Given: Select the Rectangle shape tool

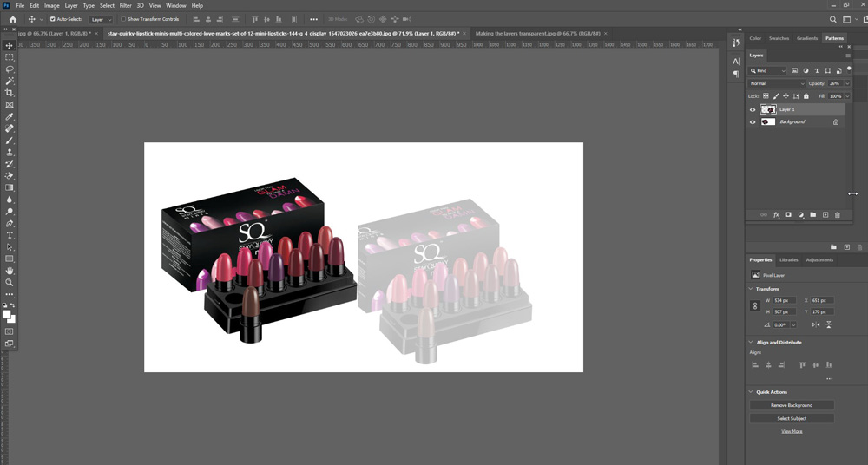Looking at the screenshot, I should [x=10, y=259].
